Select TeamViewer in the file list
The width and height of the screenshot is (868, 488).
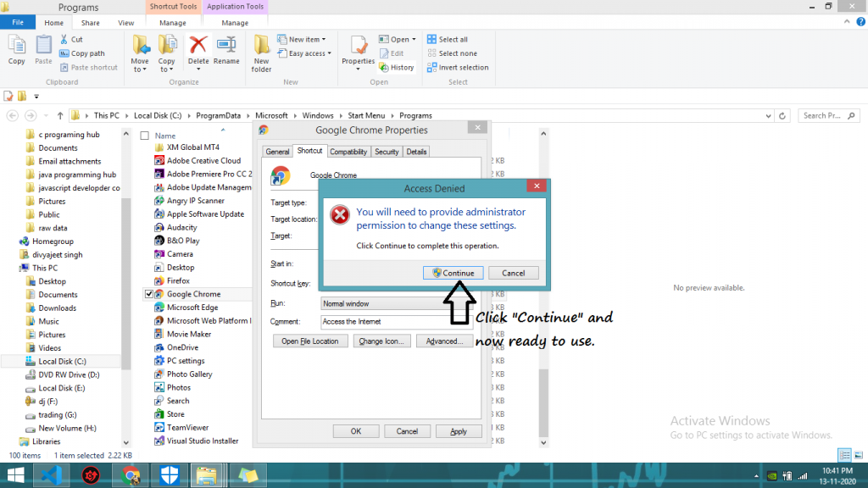187,427
